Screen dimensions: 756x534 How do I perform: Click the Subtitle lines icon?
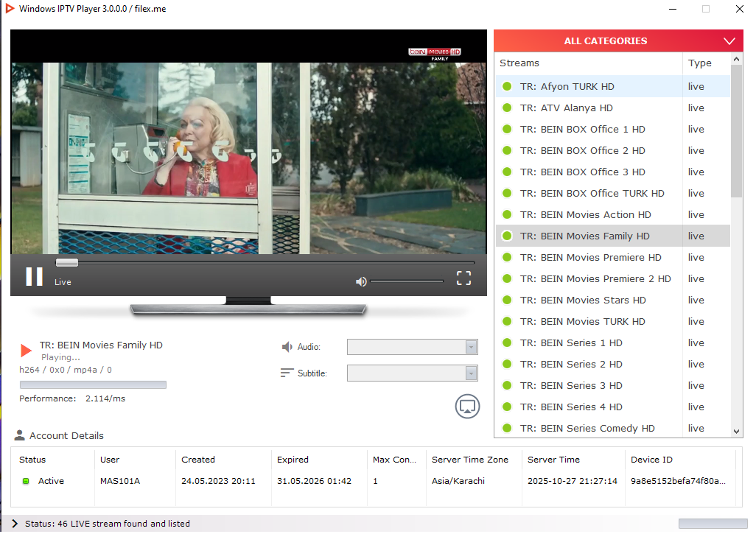(x=287, y=373)
